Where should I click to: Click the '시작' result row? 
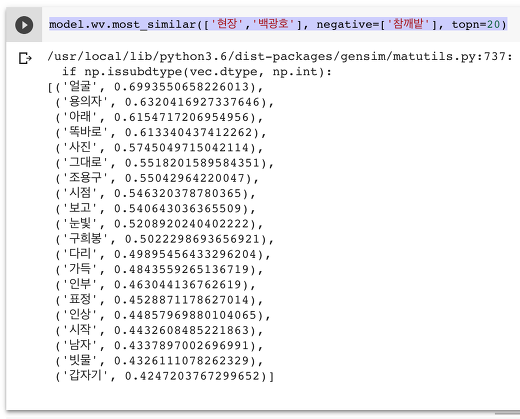[159, 330]
